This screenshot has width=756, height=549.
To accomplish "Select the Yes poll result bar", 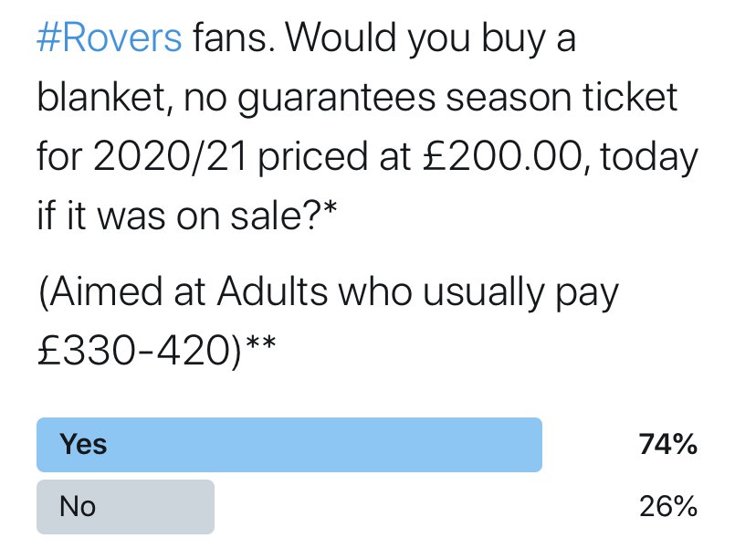I will 289,445.
